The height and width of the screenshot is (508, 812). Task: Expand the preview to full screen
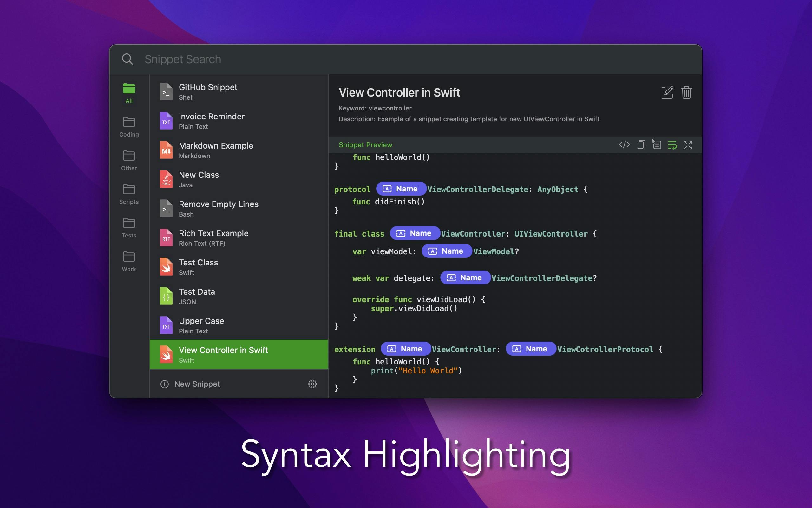click(x=688, y=145)
